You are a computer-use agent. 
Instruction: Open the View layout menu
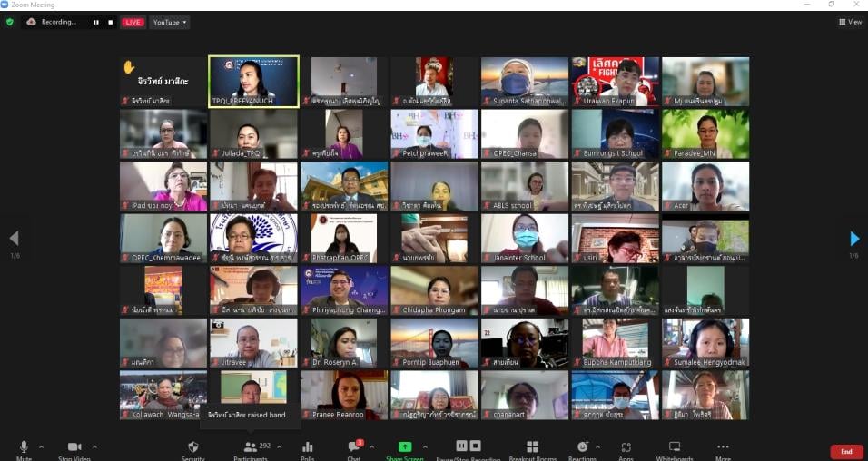850,22
